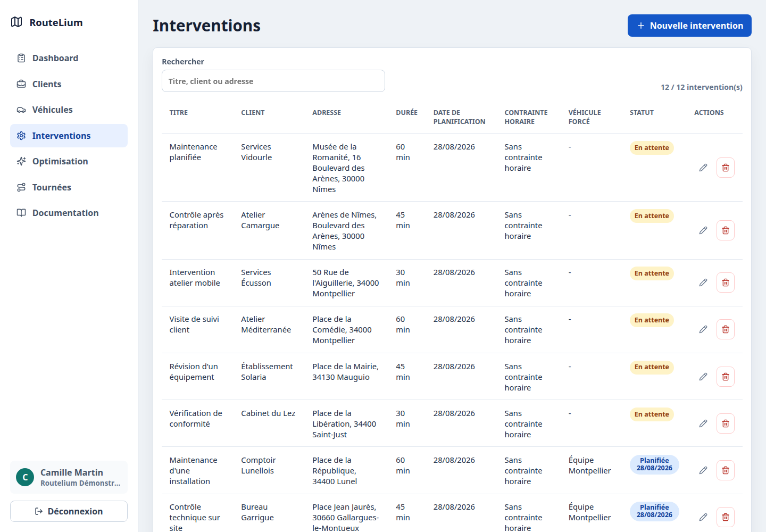
Task: Click the Planifiée badge for Bureau Garrigue
Action: (654, 511)
